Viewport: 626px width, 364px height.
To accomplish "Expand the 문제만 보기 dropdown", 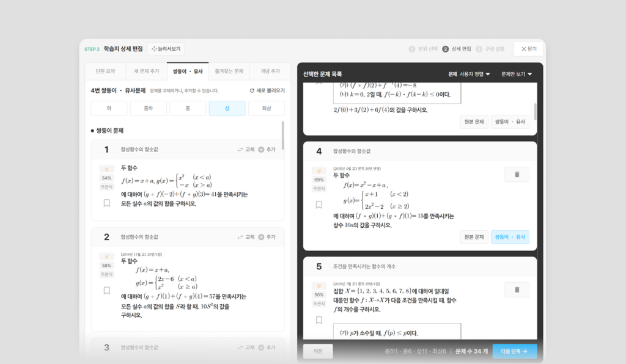I will [517, 74].
